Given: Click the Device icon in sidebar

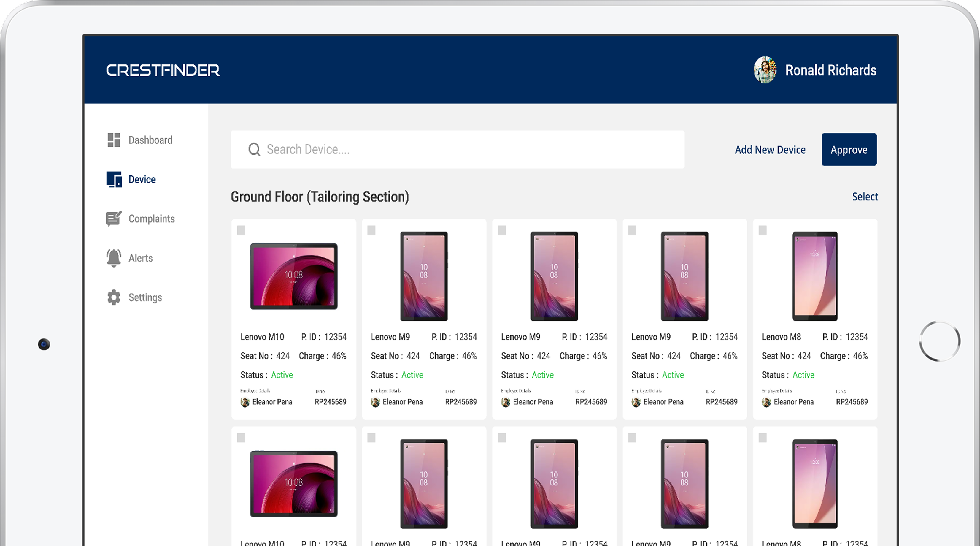Looking at the screenshot, I should 114,179.
